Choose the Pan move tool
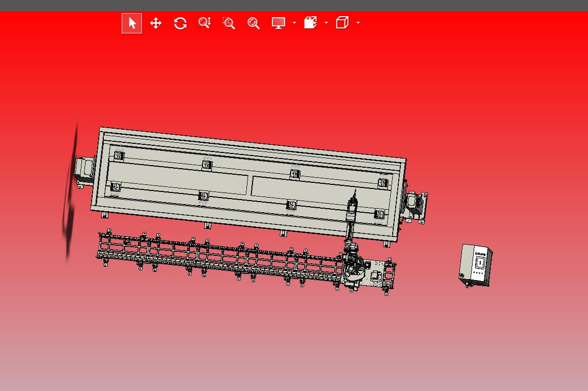The image size is (588, 391). (x=156, y=23)
